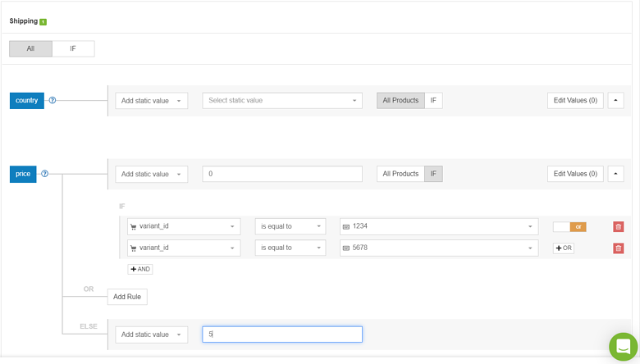Open first row's is equal to dropdown

[290, 226]
